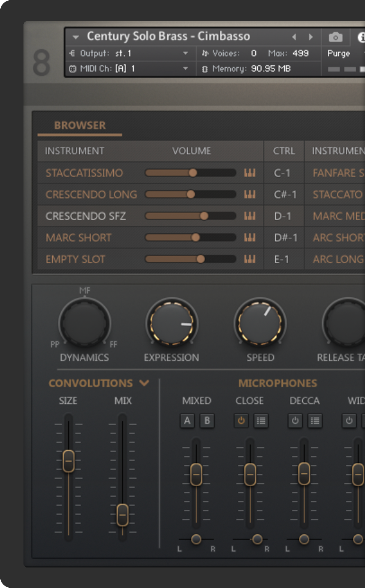This screenshot has height=588, width=365.
Task: Click the D-1 control key cell
Action: [284, 216]
